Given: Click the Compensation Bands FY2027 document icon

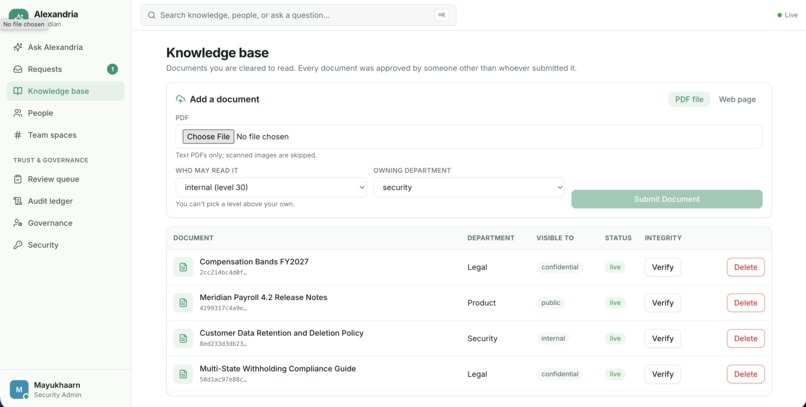Looking at the screenshot, I should 183,267.
